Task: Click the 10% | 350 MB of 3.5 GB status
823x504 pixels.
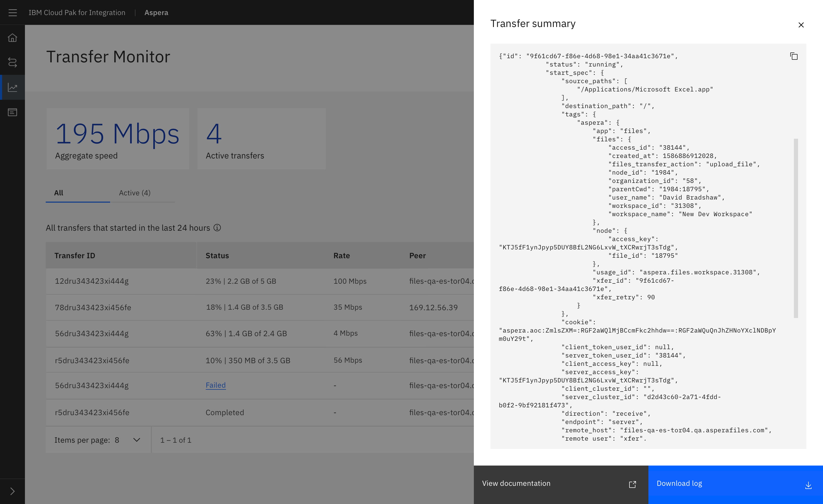Action: [248, 360]
